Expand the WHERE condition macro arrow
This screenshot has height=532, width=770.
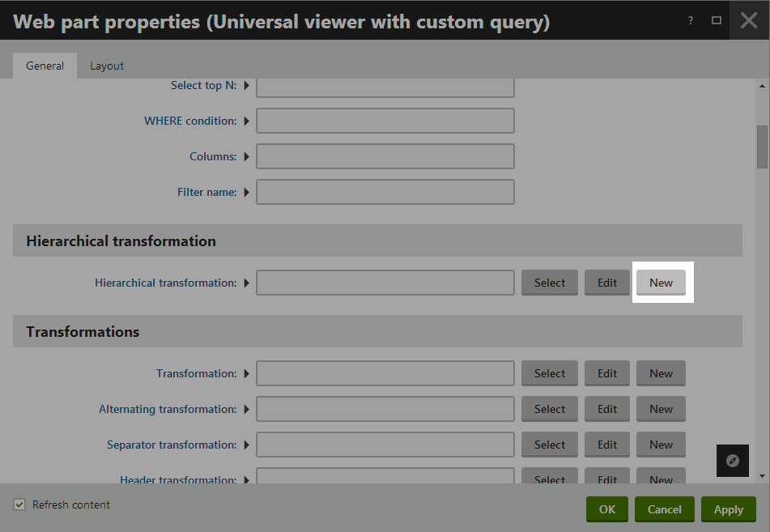click(246, 121)
